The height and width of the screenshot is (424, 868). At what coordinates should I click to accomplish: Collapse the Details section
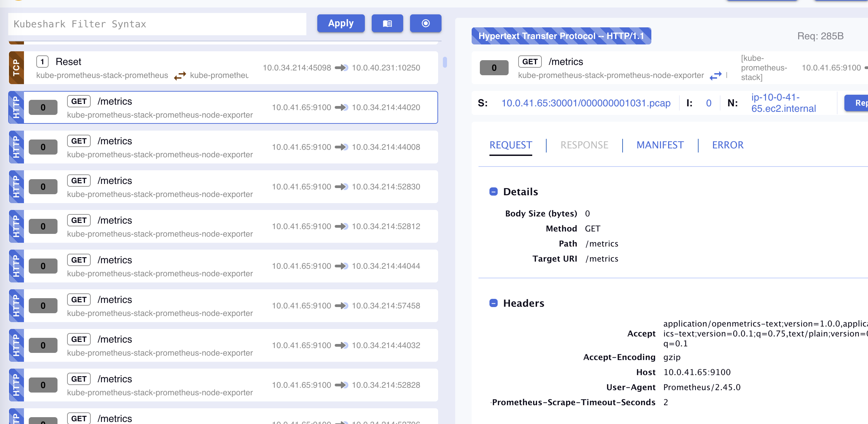tap(493, 192)
